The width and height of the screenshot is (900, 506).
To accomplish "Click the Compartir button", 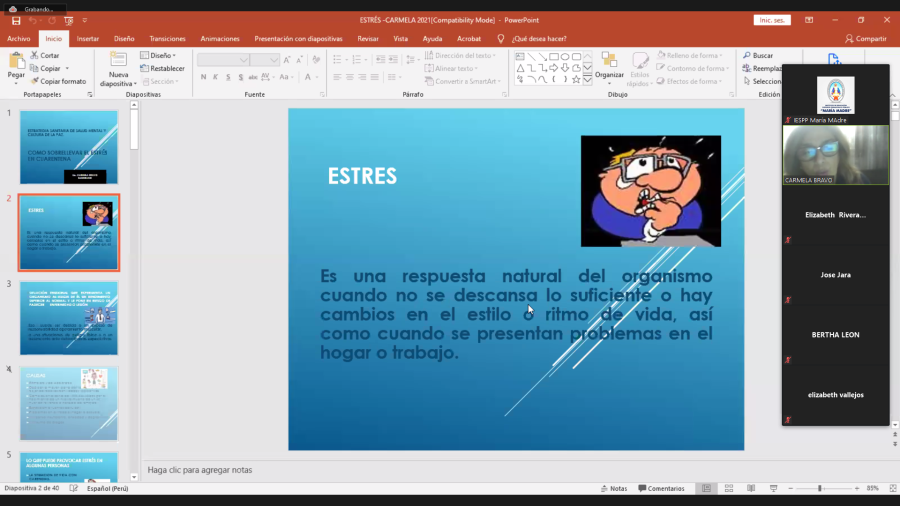I will [866, 39].
